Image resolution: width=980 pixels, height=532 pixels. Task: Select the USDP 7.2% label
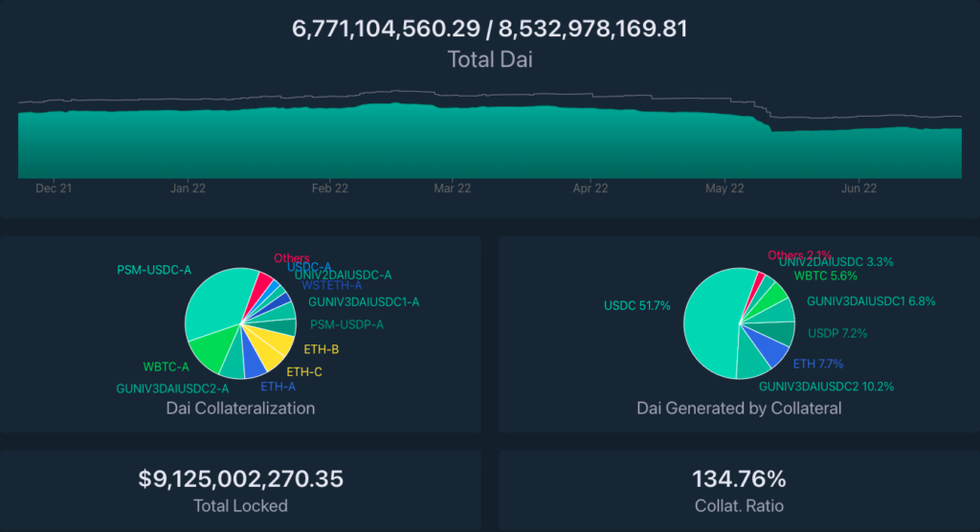click(837, 334)
